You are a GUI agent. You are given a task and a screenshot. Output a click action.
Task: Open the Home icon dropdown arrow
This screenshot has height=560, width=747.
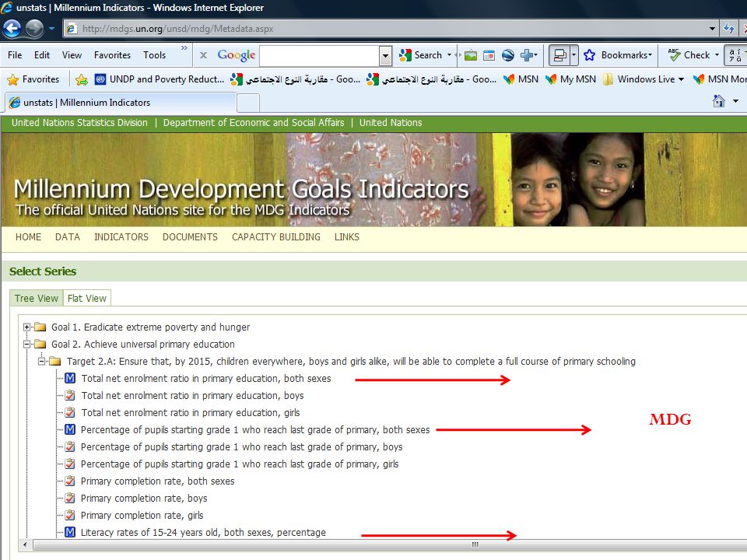point(735,101)
